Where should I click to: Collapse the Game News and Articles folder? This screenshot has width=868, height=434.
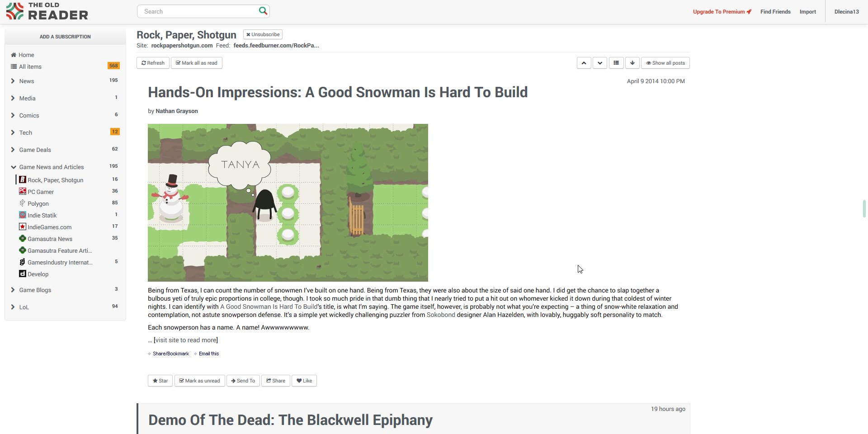click(x=13, y=167)
